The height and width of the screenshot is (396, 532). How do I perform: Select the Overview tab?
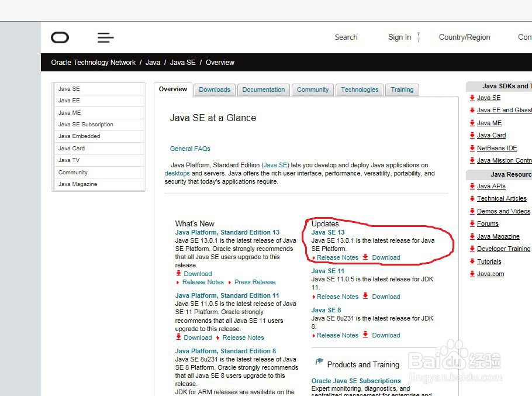173,89
